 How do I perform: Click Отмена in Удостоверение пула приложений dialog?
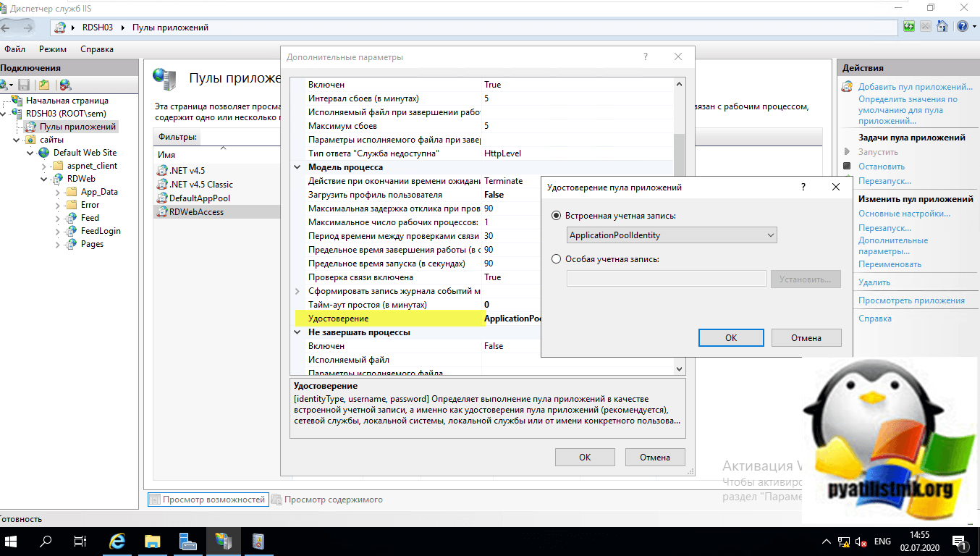[x=806, y=337]
